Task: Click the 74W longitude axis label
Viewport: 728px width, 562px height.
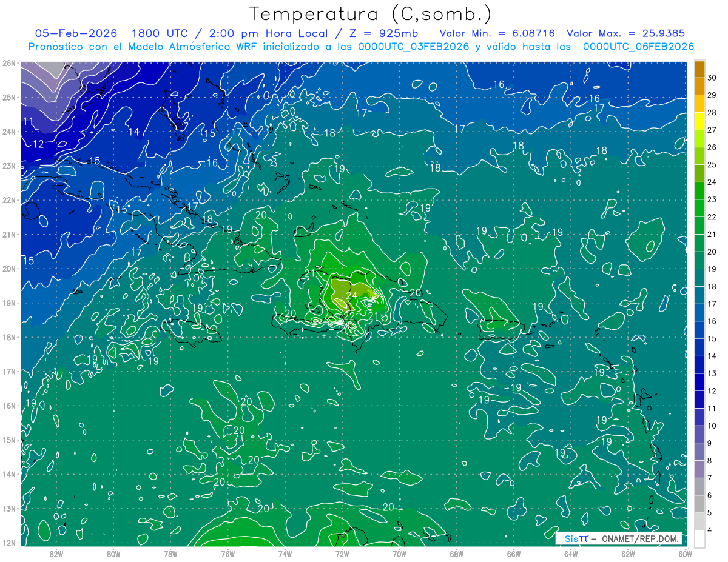Action: coord(285,554)
